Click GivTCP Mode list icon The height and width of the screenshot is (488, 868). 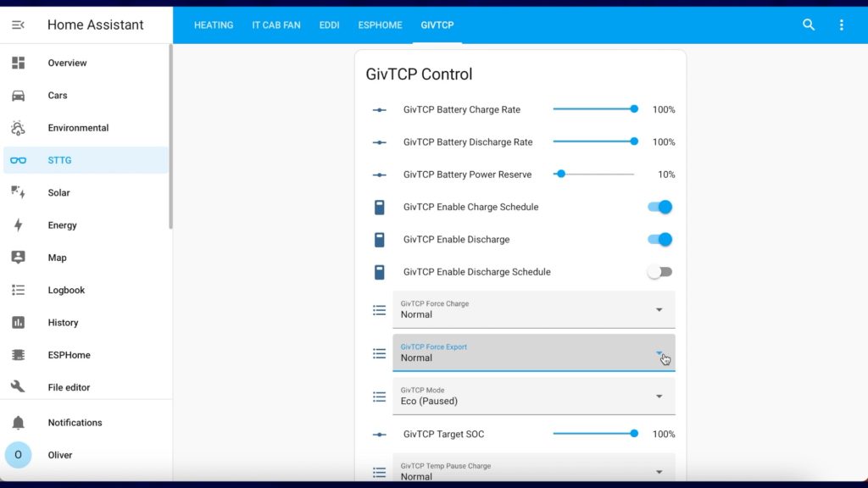(x=379, y=396)
